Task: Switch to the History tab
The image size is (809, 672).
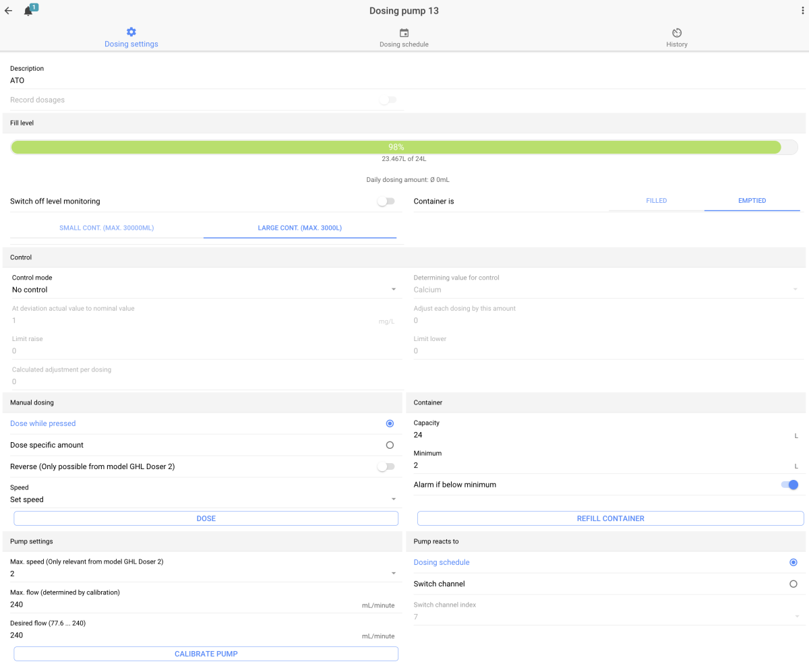Action: tap(677, 38)
